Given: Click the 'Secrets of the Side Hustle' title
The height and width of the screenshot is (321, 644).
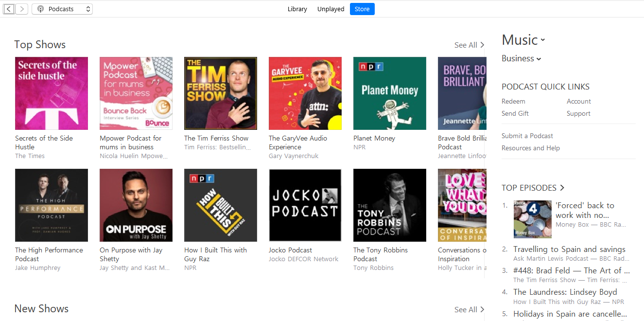Looking at the screenshot, I should click(x=44, y=143).
